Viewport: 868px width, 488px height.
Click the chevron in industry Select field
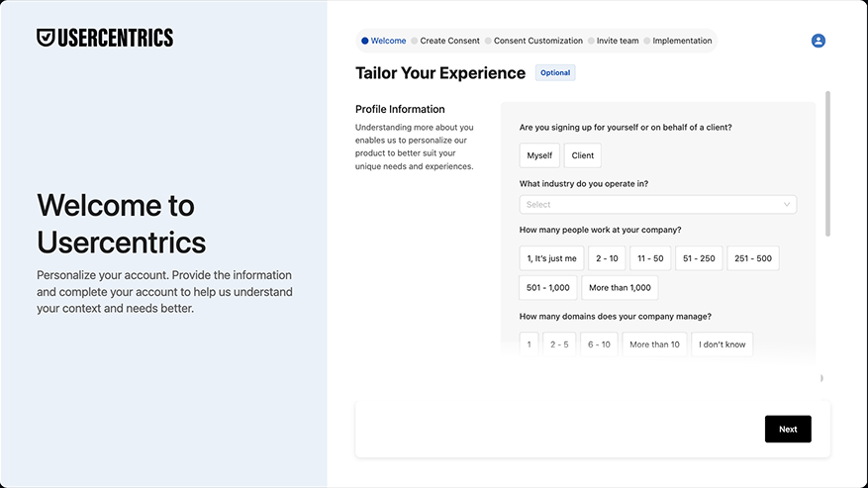click(787, 204)
